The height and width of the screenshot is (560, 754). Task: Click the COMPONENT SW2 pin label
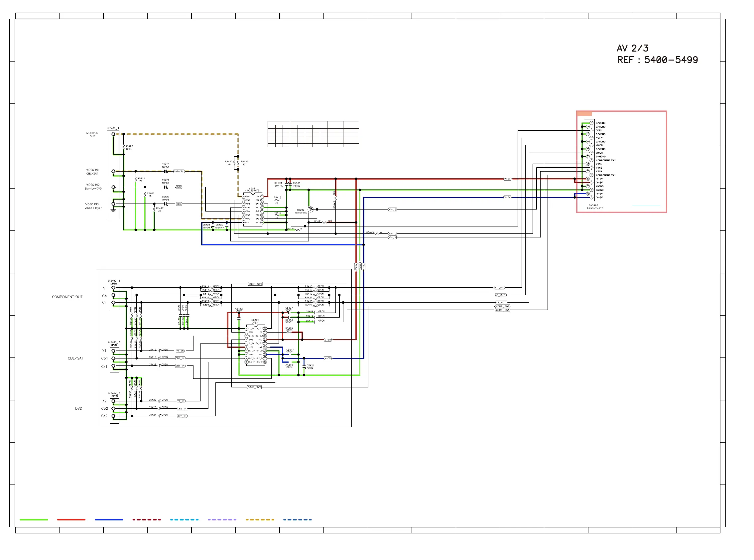tap(606, 161)
